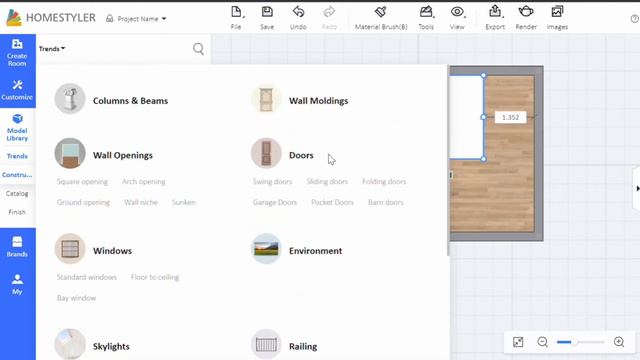Open the Trends dropdown filter

point(52,49)
